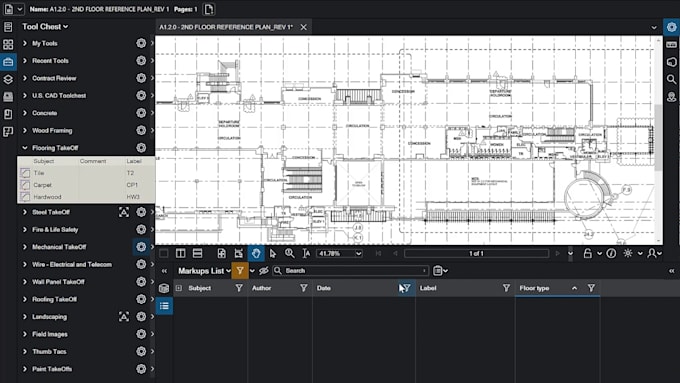
Task: Toggle the single page view button
Action: click(163, 253)
